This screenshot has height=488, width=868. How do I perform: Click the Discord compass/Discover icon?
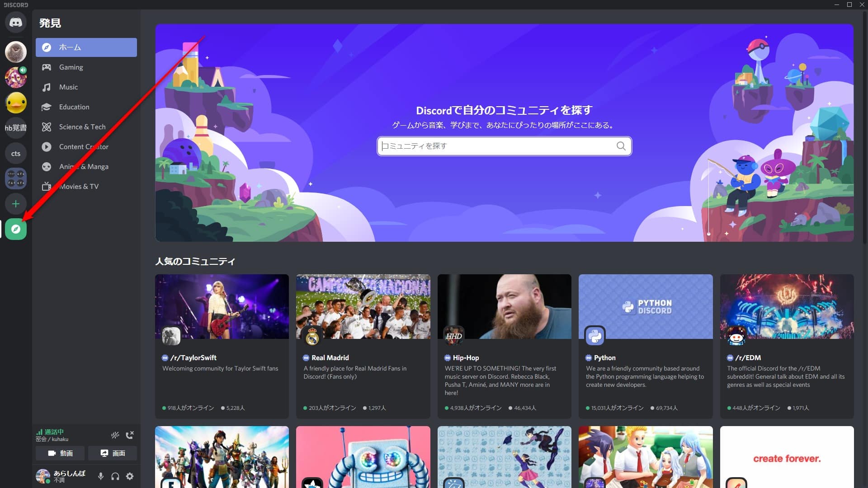tap(15, 229)
